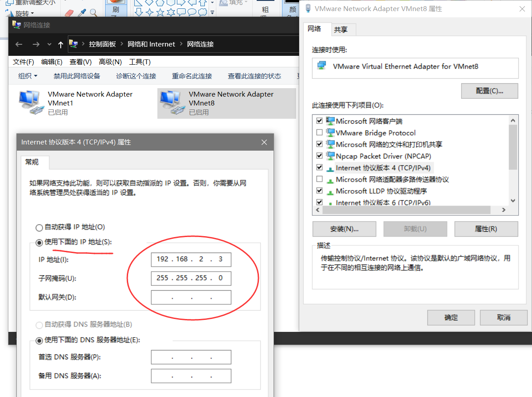Select the Eraser tool in Paint
532x397 pixels.
tap(69, 13)
